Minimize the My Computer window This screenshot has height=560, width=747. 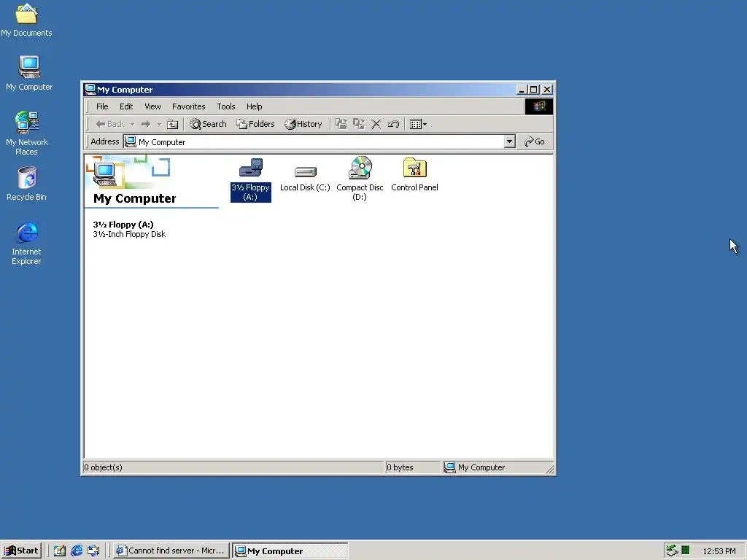pyautogui.click(x=522, y=90)
